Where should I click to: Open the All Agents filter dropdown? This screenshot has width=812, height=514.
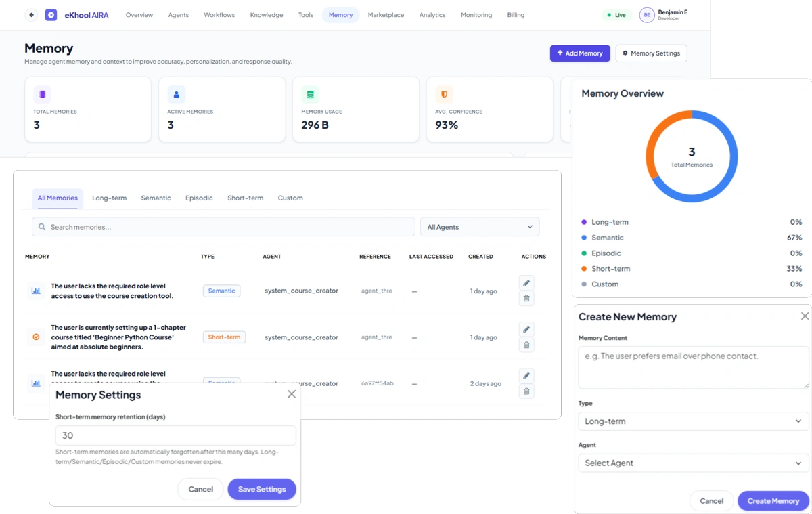480,227
